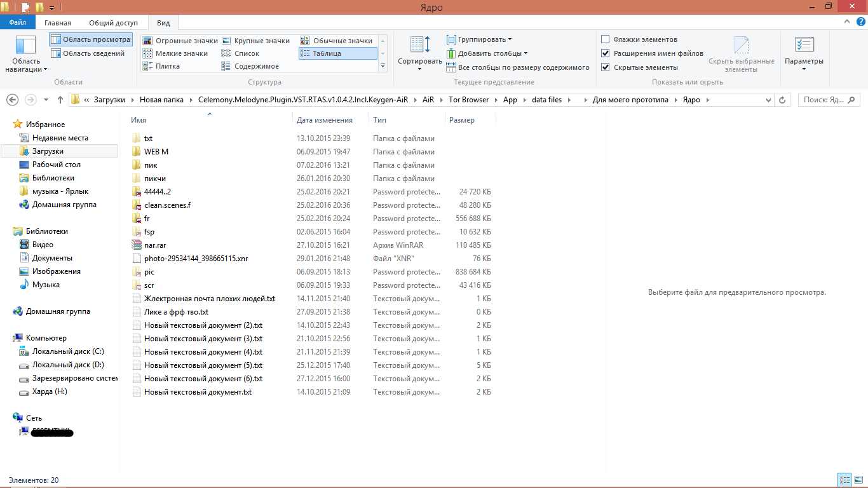Toggle Область сведений pane on
This screenshot has height=488, width=868.
tap(88, 53)
